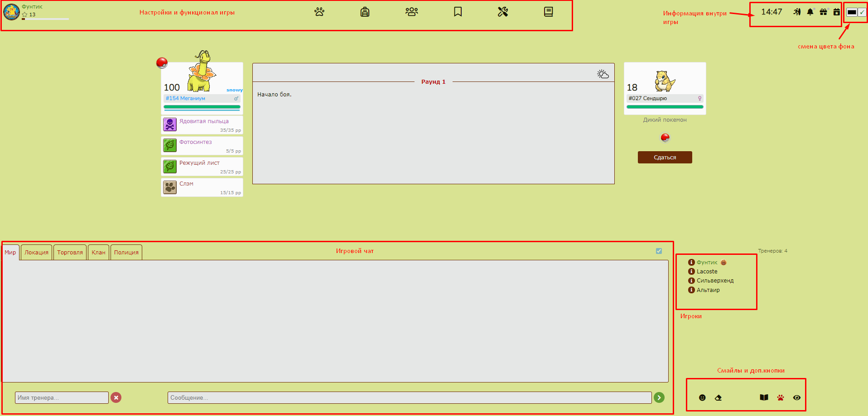Toggle the chat checkbox
Viewport: 868px width, 416px height.
click(x=659, y=251)
